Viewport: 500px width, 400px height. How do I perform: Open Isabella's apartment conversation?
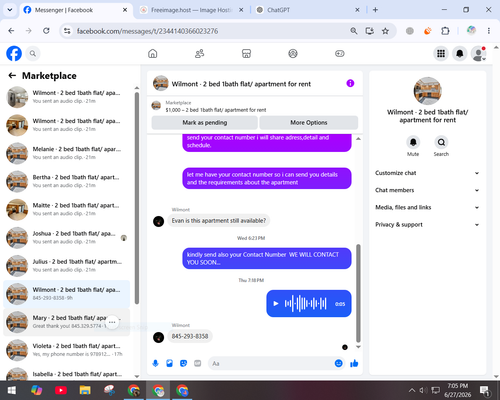click(x=67, y=373)
